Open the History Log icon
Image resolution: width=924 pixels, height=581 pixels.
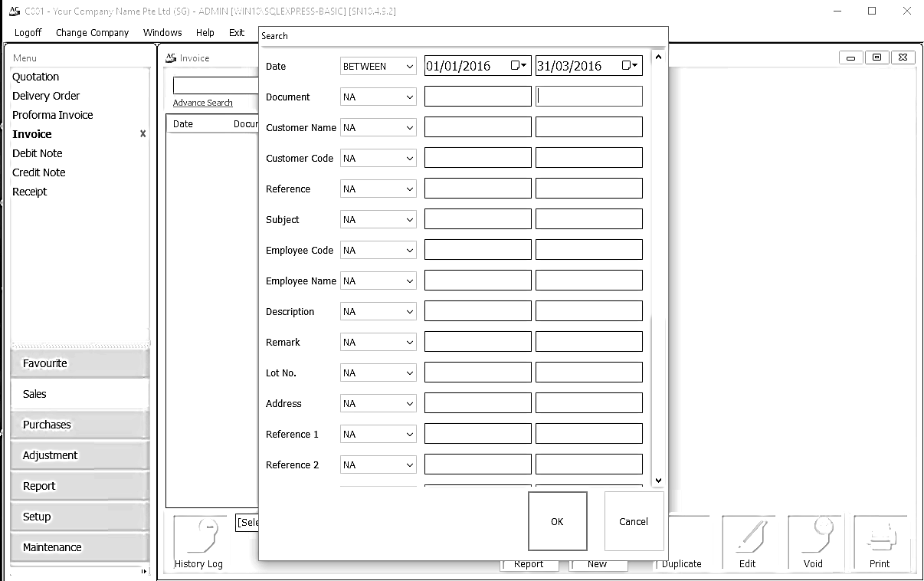pyautogui.click(x=199, y=544)
